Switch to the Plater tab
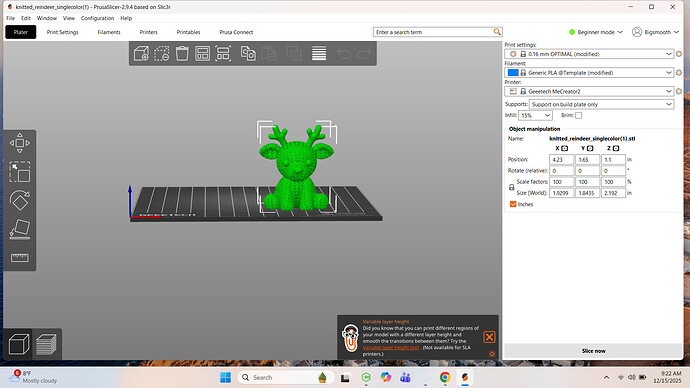Viewport: 690px width, 388px height. pos(21,32)
